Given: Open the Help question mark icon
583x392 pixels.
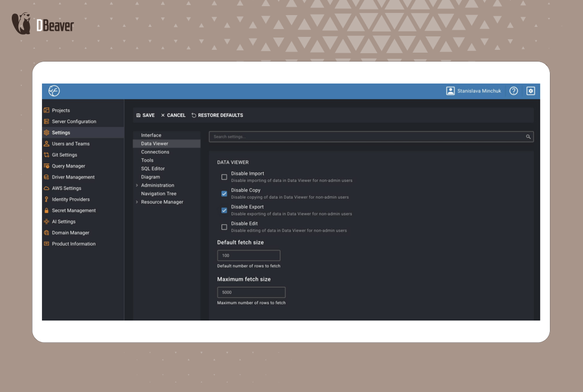Looking at the screenshot, I should coord(513,90).
